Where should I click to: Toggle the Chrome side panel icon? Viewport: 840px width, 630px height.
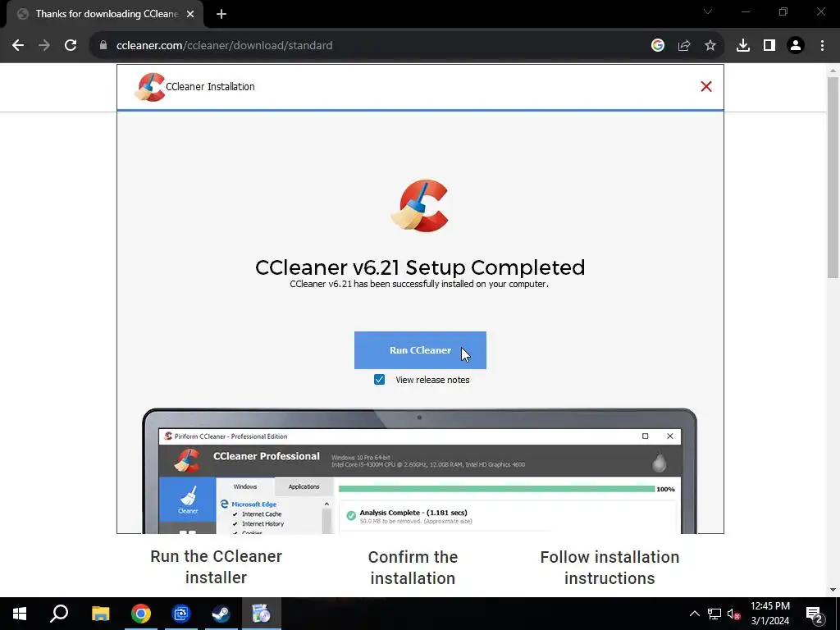[769, 45]
